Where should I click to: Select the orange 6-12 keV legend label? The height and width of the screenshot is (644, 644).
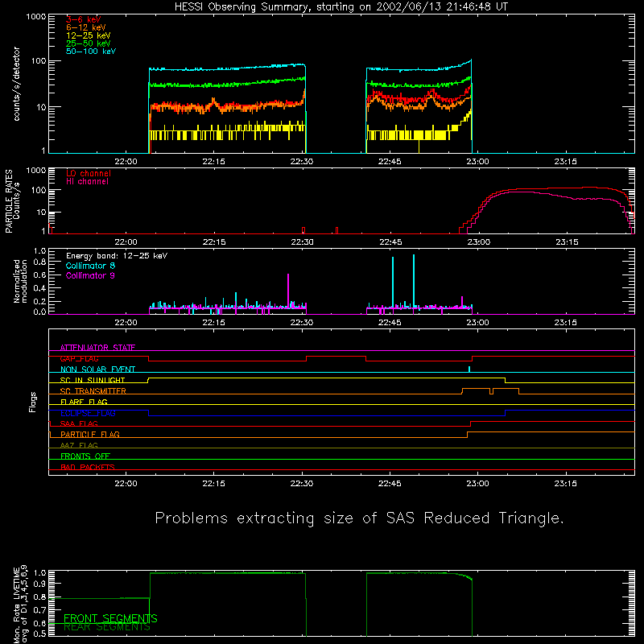click(x=86, y=27)
